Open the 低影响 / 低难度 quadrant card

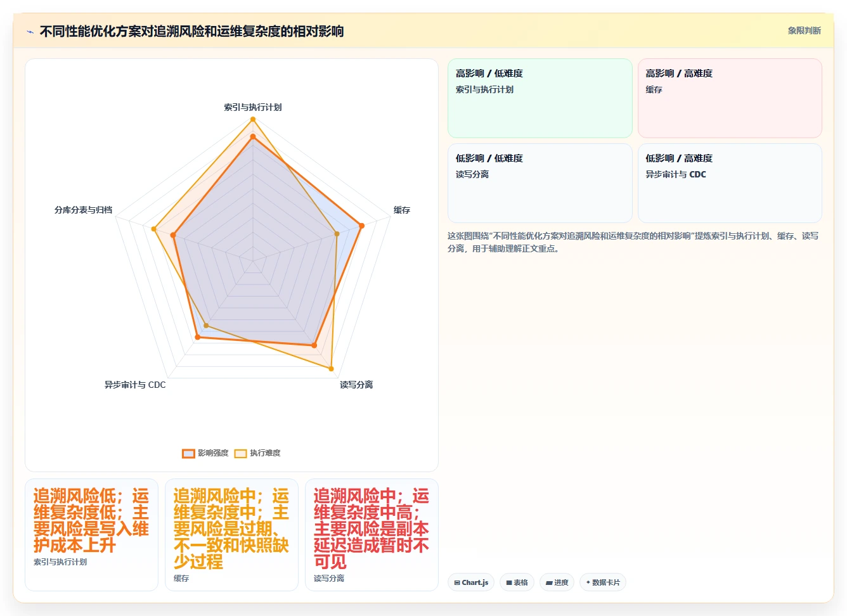[540, 183]
